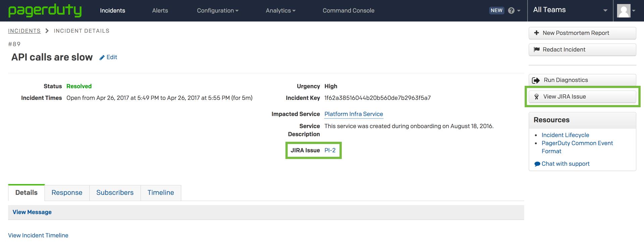Select the Details tab

[26, 193]
